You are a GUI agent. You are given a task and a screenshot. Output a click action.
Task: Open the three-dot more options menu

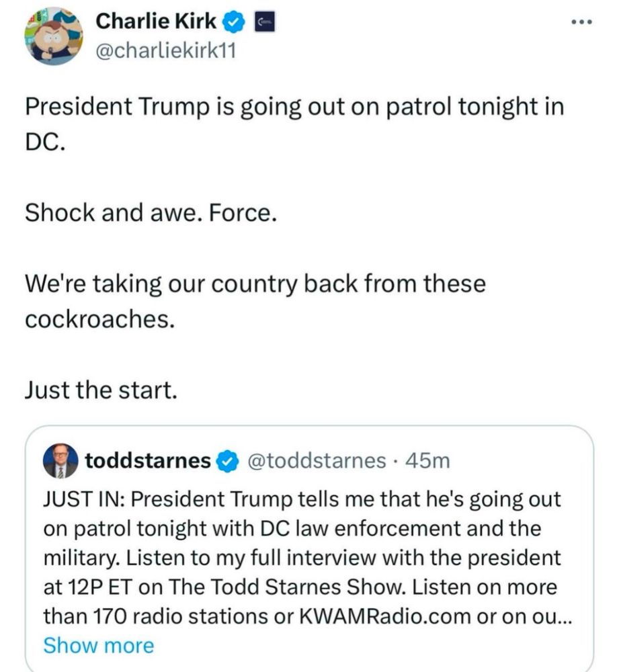[583, 22]
